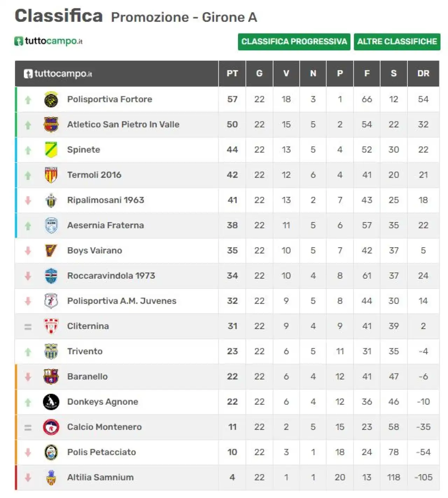
Task: Select the F goals-scored column header
Action: coord(367,73)
